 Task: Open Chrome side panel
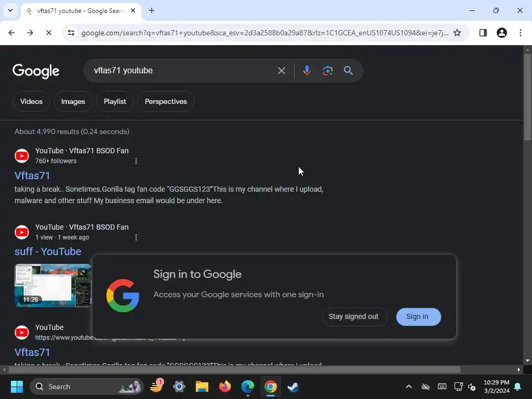coord(483,33)
